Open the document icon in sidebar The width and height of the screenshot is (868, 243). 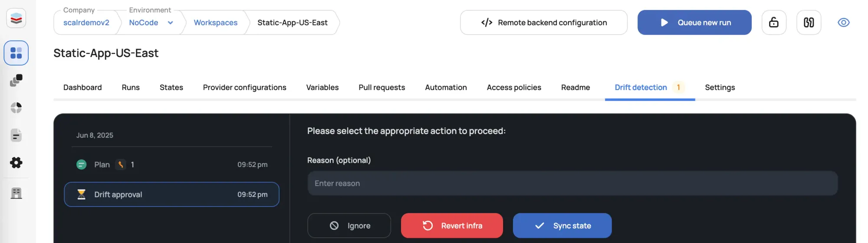tap(16, 135)
